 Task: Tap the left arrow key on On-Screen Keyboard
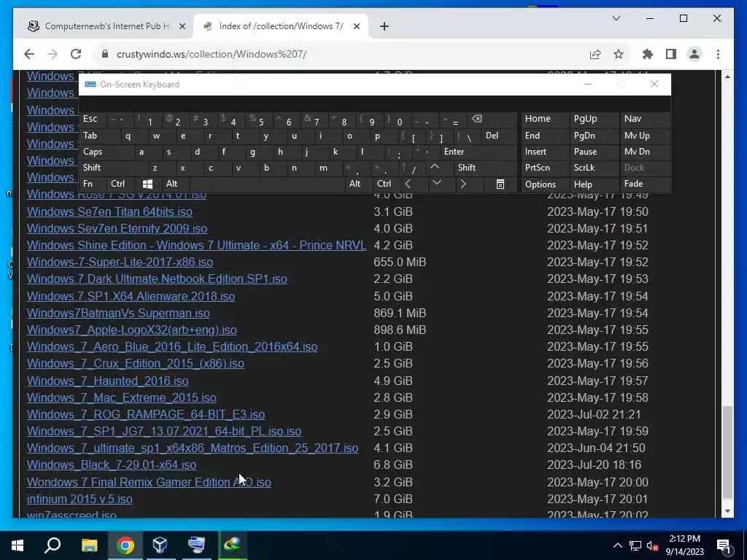pos(409,184)
